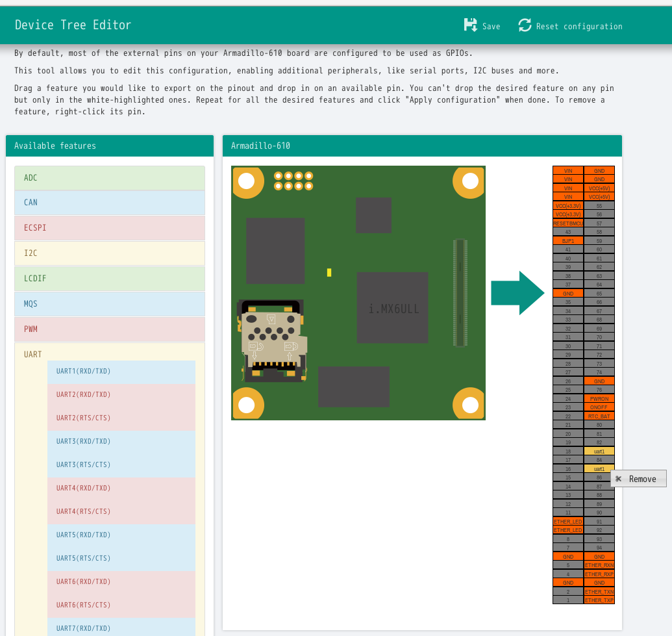This screenshot has width=672, height=636.
Task: Click the scissors icon in Remove menu
Action: point(618,479)
